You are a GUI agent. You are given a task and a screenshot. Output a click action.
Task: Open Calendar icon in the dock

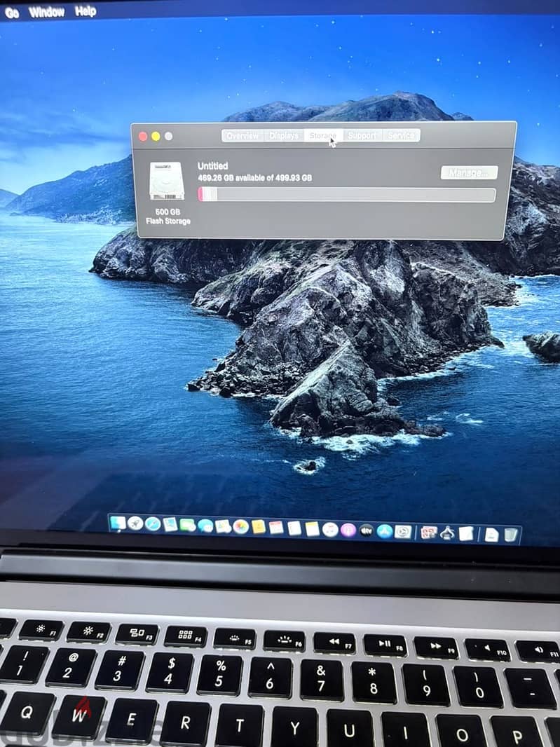(x=276, y=528)
